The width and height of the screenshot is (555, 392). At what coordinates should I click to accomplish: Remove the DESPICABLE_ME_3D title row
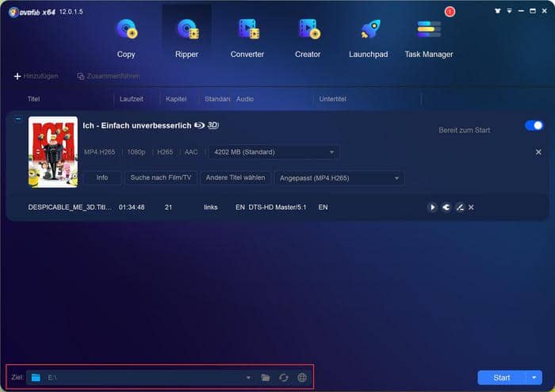point(471,207)
